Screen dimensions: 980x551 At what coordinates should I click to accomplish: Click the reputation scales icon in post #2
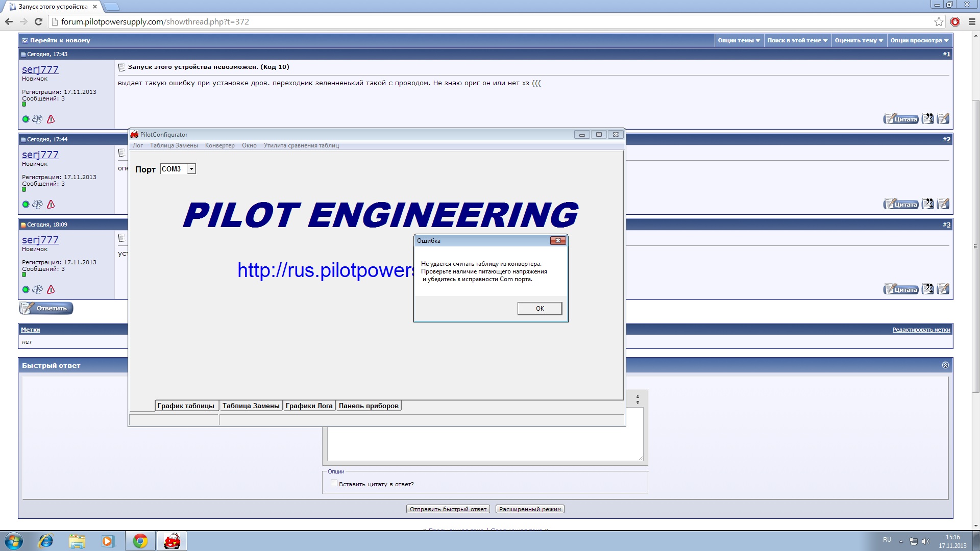pyautogui.click(x=37, y=204)
